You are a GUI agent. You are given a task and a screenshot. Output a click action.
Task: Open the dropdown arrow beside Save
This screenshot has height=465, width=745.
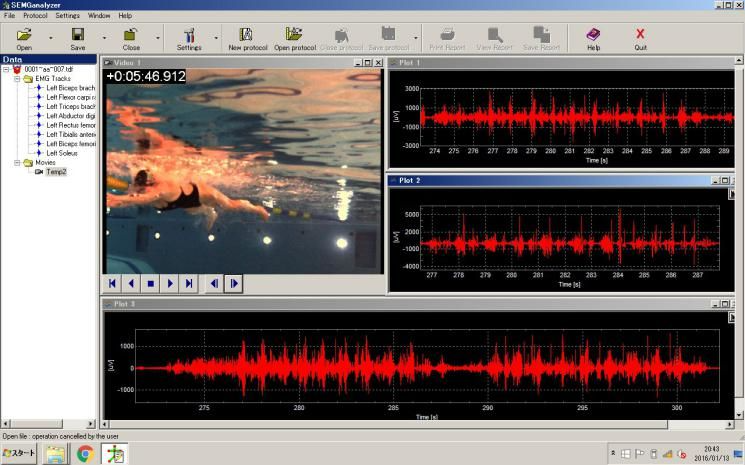[104, 40]
